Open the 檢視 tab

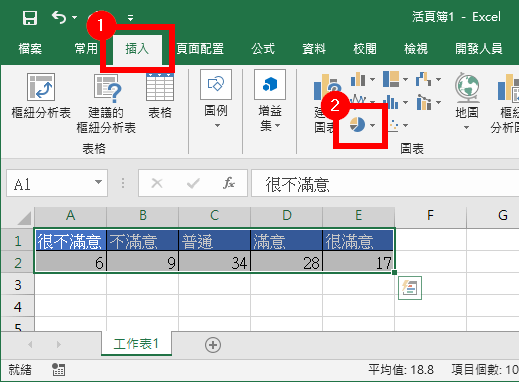tap(416, 49)
